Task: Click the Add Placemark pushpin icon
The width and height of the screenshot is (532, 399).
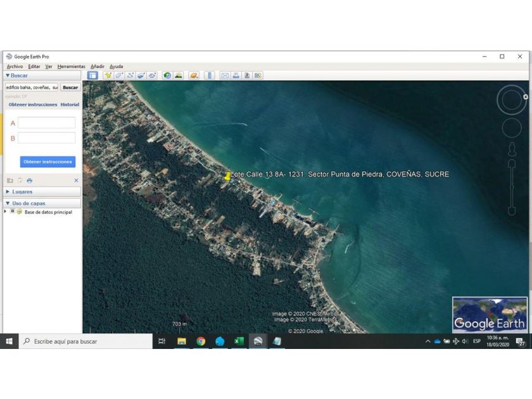Action: pos(108,75)
